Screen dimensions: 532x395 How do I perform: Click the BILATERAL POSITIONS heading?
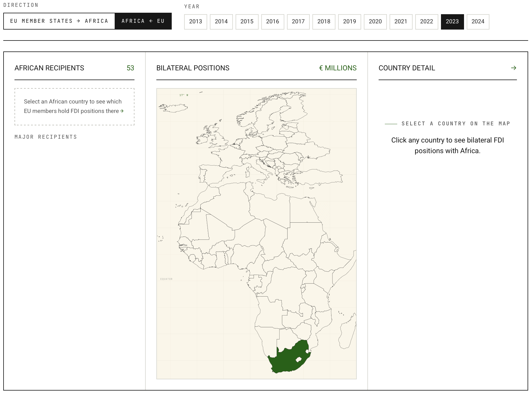pyautogui.click(x=193, y=68)
